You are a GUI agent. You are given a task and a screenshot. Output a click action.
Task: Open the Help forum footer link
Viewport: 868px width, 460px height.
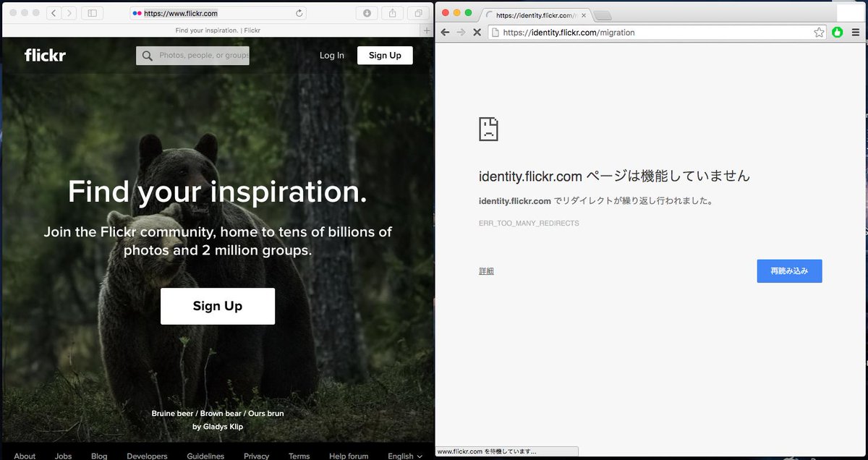click(349, 456)
